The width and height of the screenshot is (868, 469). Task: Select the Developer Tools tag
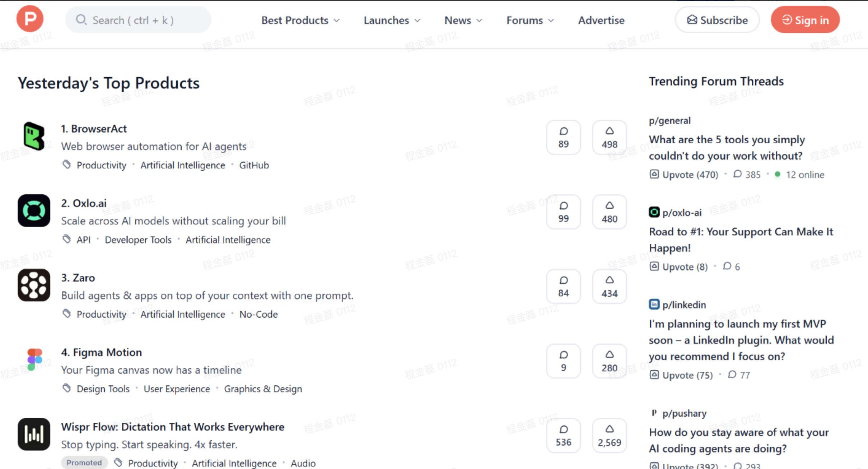click(138, 240)
